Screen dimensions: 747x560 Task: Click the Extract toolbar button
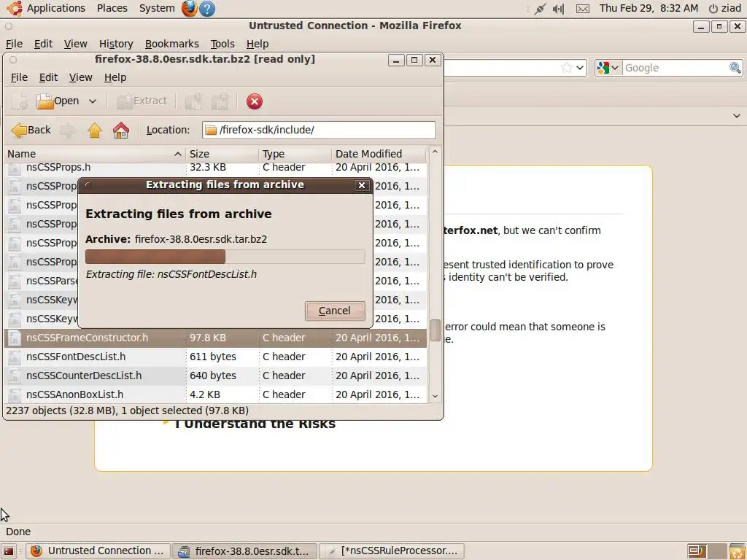[142, 101]
